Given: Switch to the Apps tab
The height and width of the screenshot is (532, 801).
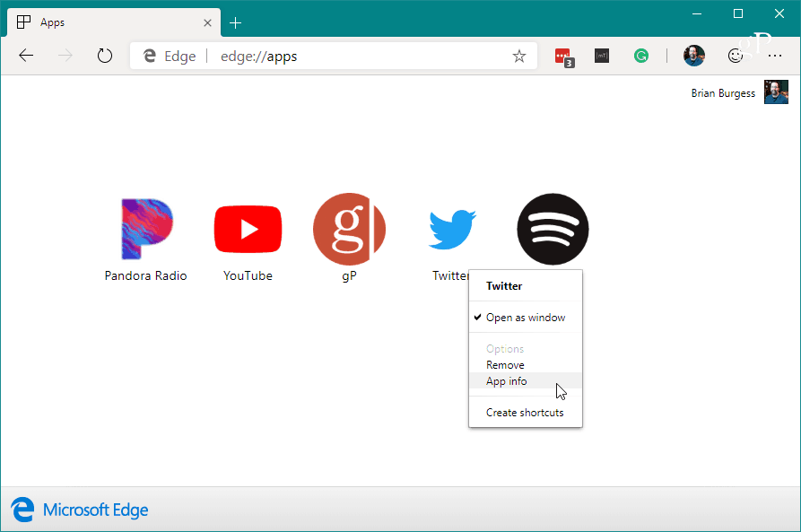Looking at the screenshot, I should [x=113, y=22].
